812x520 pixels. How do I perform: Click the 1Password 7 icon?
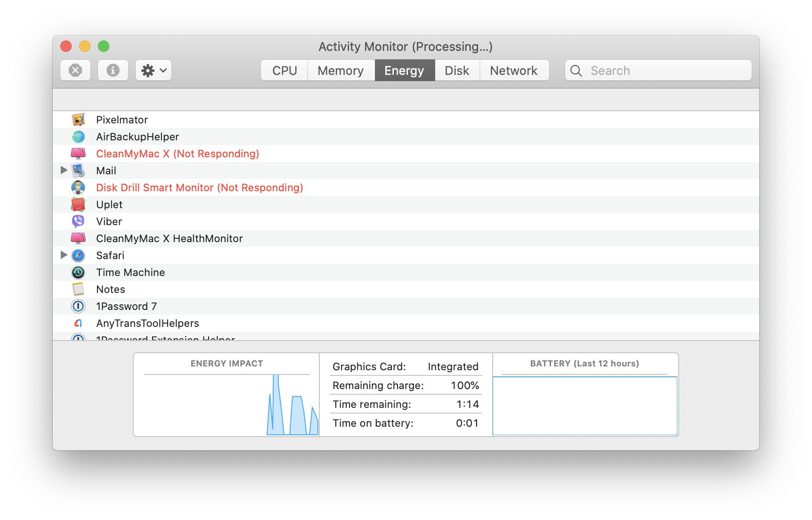[78, 306]
